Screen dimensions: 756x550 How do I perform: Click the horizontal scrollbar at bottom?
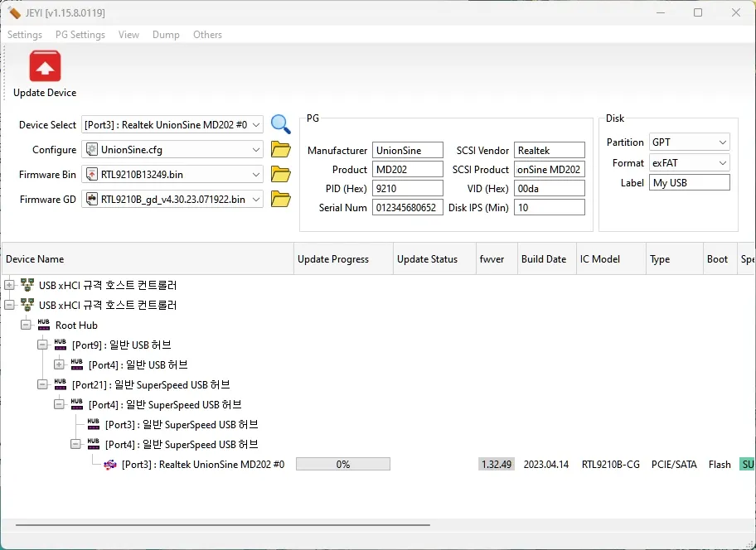[222, 525]
